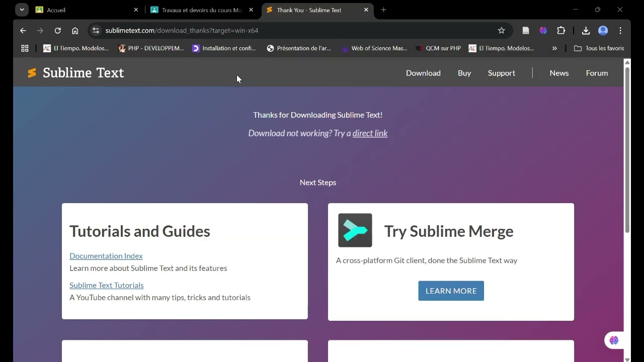Reload the page with refresh icon
The height and width of the screenshot is (362, 644).
[58, 31]
